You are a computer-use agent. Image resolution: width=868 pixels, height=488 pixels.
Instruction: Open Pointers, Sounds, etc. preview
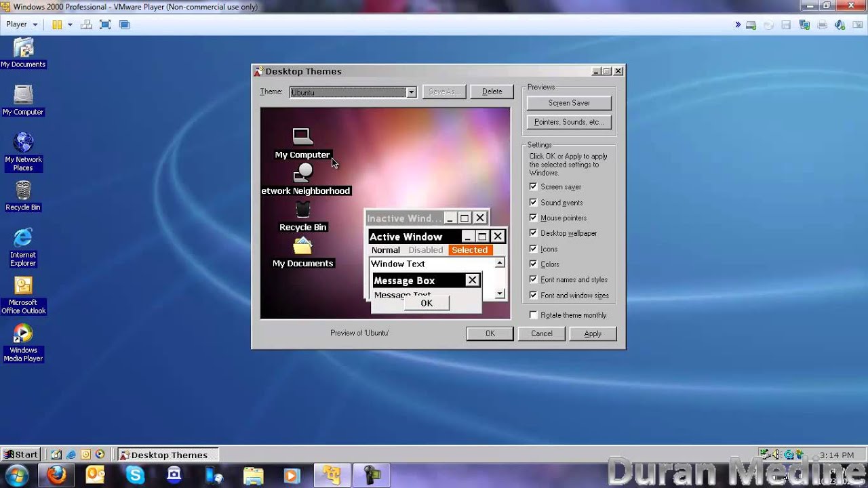[569, 122]
